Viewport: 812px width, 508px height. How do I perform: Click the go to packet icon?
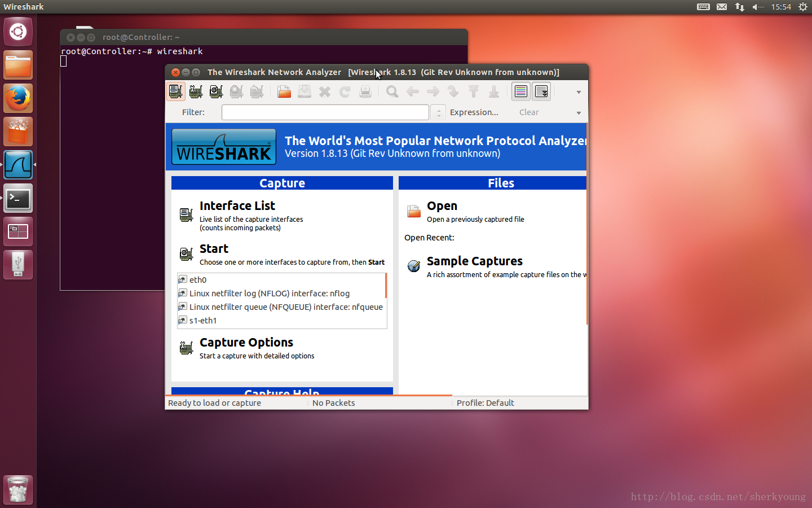point(453,91)
